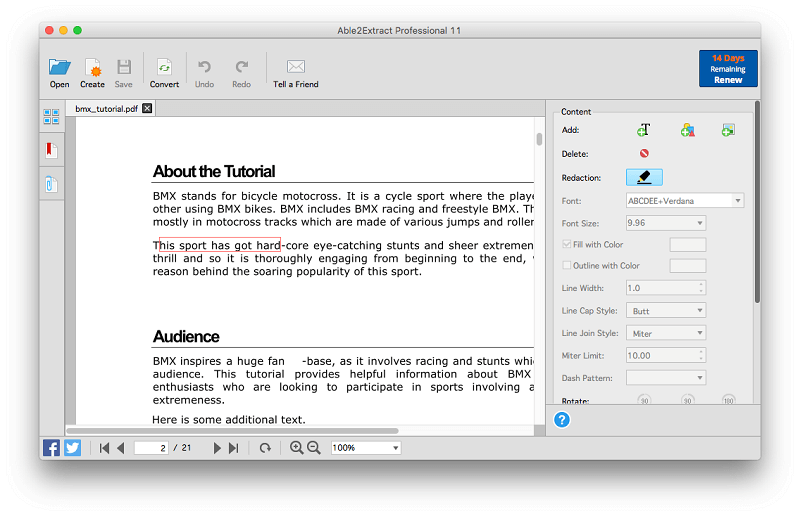Click the red Delete content icon
This screenshot has width=800, height=516.
[644, 153]
